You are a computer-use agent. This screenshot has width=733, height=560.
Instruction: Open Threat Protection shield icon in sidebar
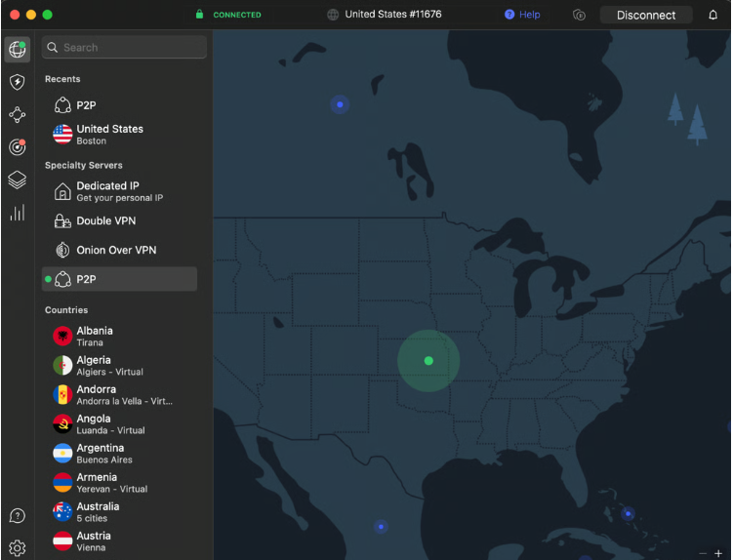click(18, 82)
